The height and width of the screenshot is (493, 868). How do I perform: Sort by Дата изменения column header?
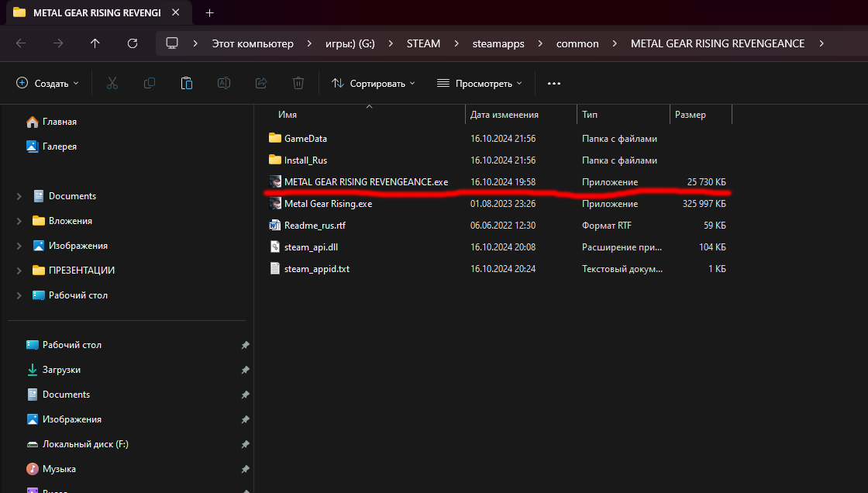[505, 115]
